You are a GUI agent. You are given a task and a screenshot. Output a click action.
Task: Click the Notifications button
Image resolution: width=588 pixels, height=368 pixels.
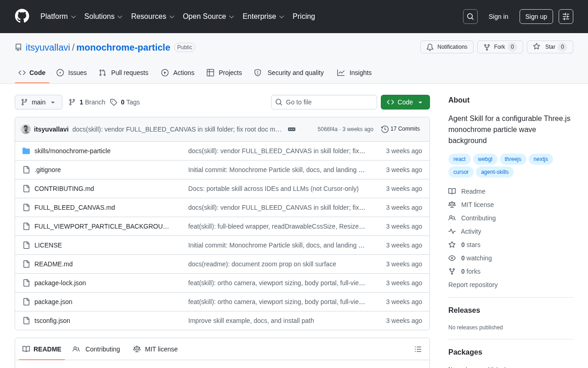coord(447,47)
